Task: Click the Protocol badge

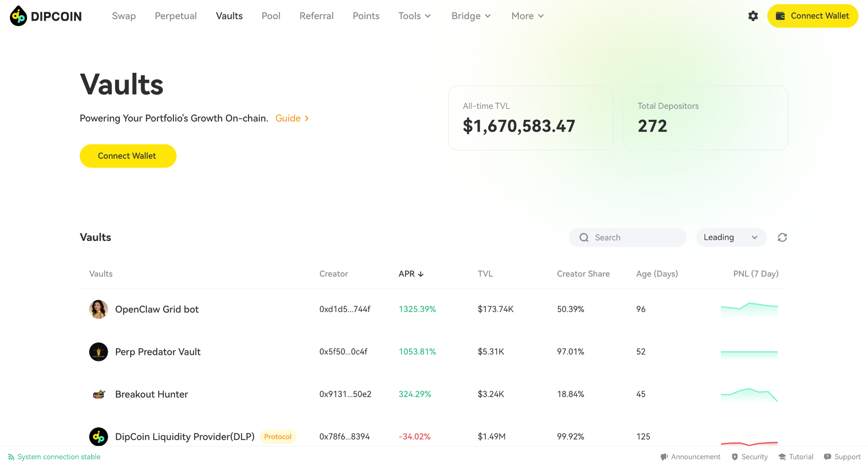Action: (x=278, y=437)
